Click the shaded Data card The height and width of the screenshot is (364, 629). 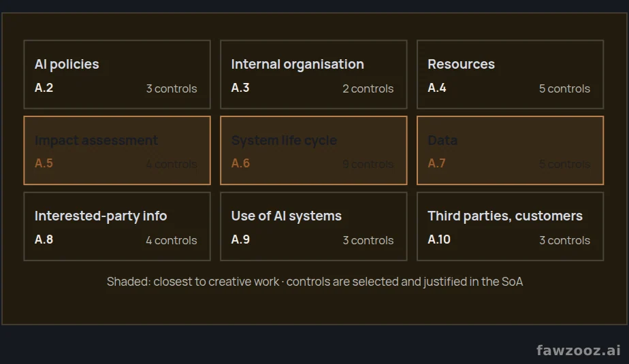click(x=511, y=150)
